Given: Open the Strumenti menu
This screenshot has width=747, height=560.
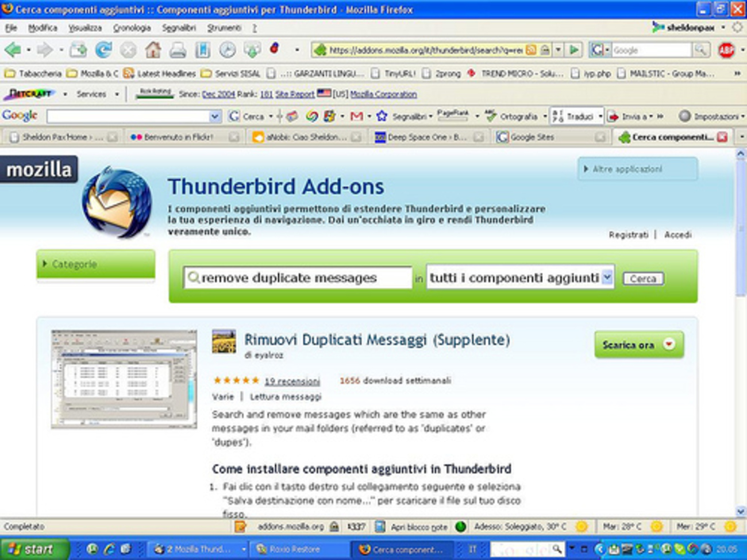Looking at the screenshot, I should point(224,28).
